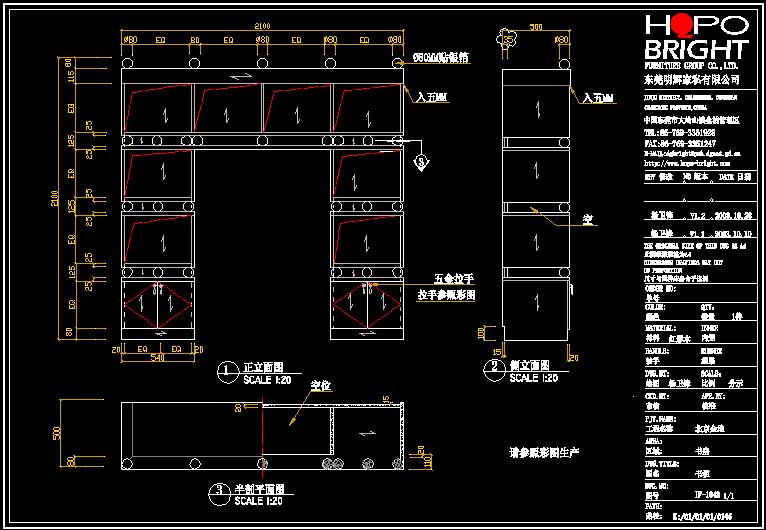
Task: Select revision entry V1.1 in the title block
Action: click(x=697, y=233)
